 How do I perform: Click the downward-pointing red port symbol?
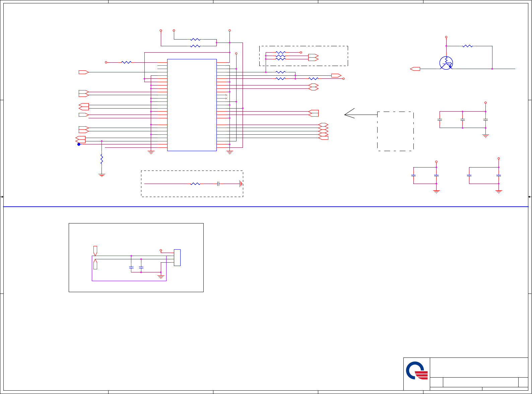[95, 251]
